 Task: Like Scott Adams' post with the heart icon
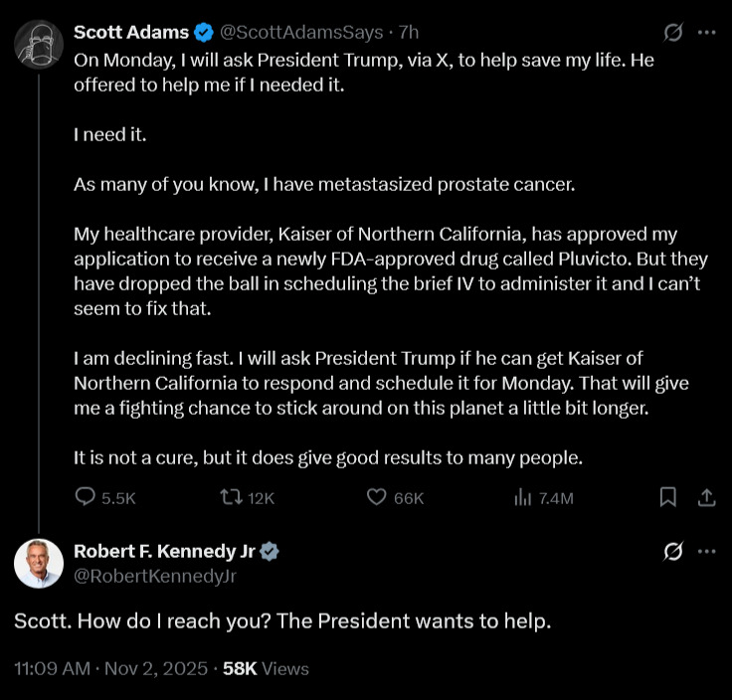377,497
